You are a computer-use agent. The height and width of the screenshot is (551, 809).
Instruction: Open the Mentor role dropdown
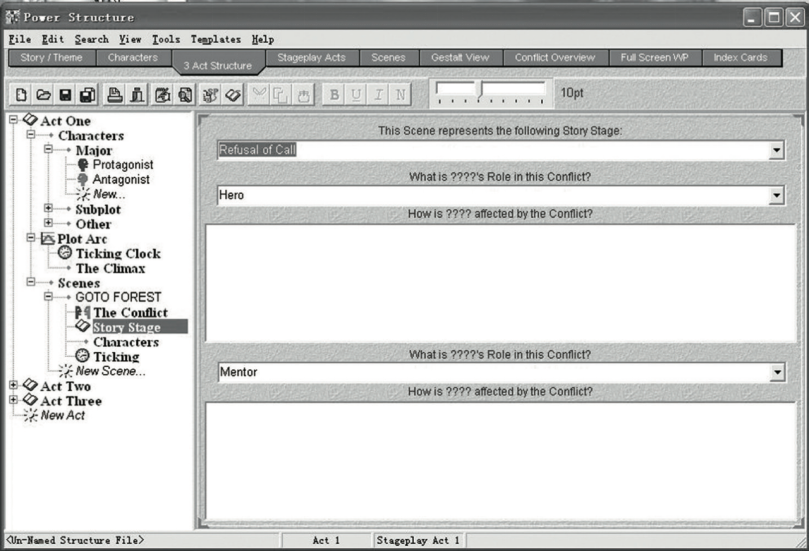pos(776,372)
